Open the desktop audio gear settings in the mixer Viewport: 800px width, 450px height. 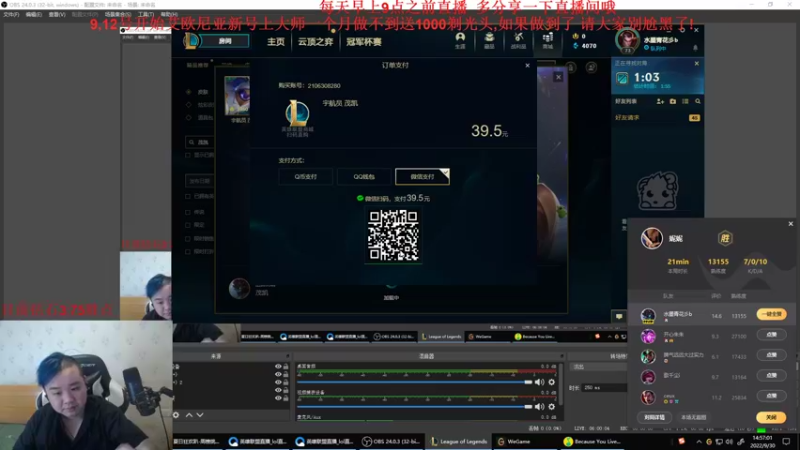[552, 382]
